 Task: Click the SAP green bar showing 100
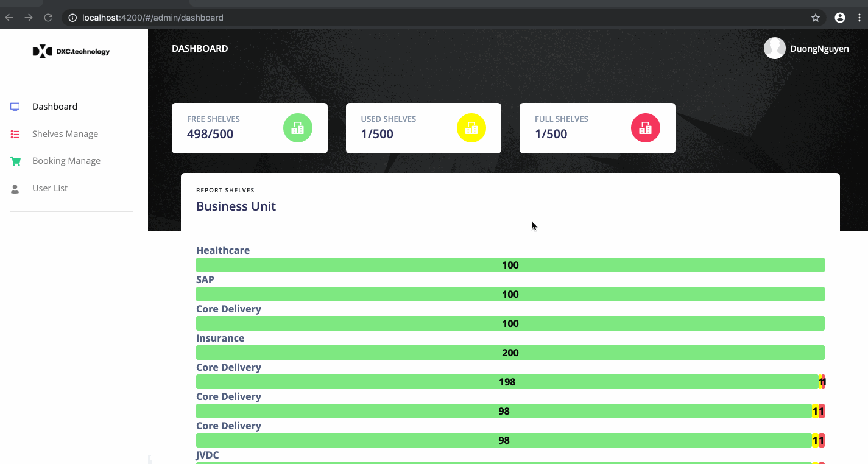pyautogui.click(x=510, y=294)
